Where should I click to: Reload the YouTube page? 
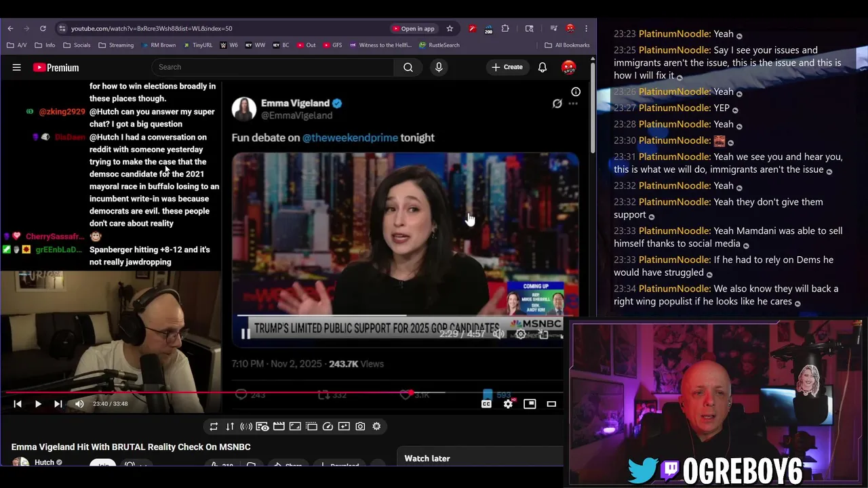[x=43, y=28]
